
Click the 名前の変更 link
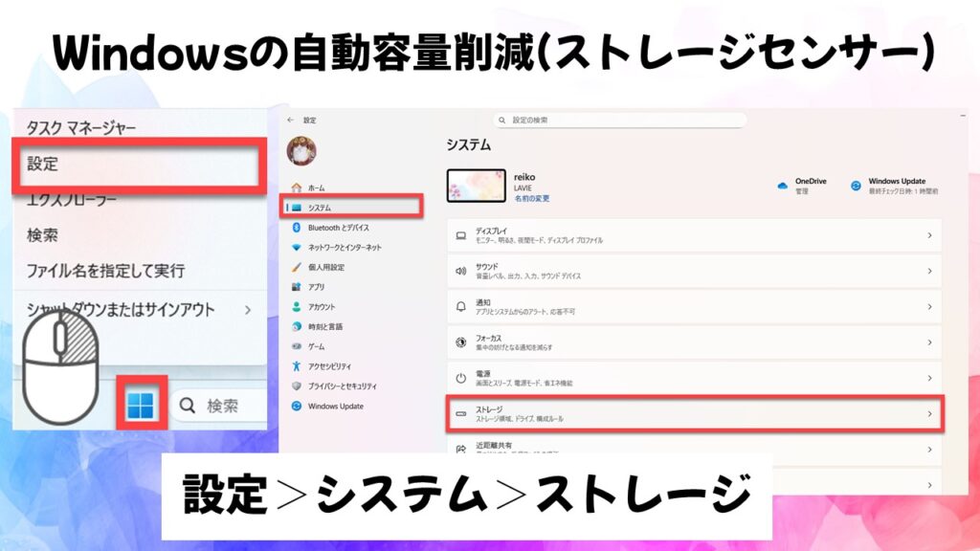click(x=531, y=198)
